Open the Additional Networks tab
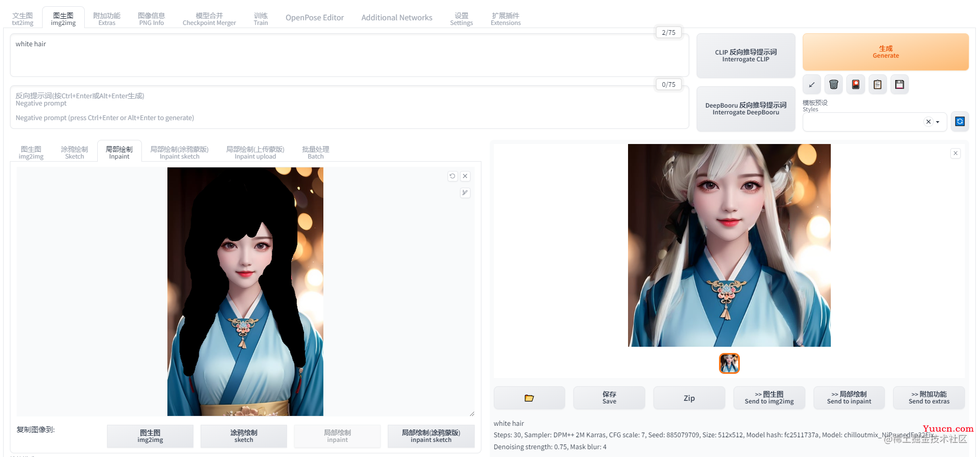This screenshot has width=980, height=457. click(x=397, y=18)
